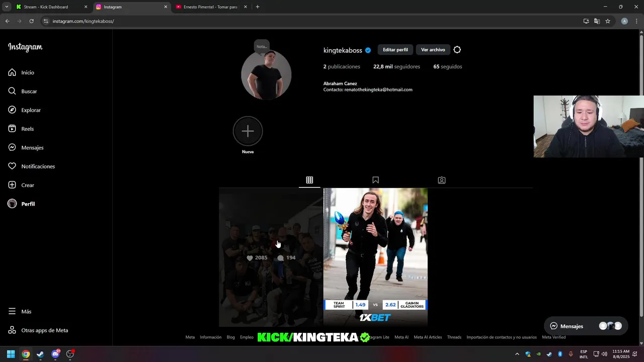This screenshot has width=644, height=362.
Task: Open the Inicio home icon in sidebar
Action: (12, 72)
